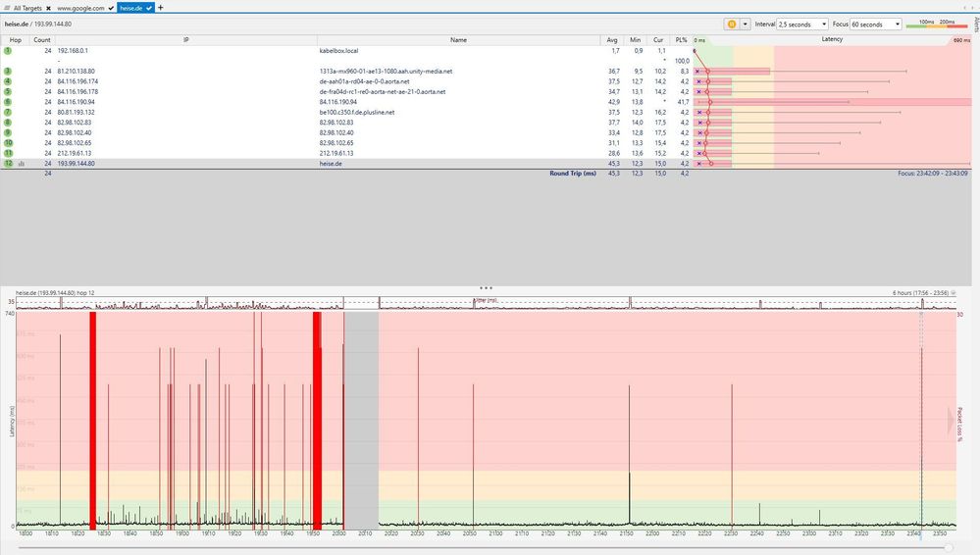980x555 pixels.
Task: Click the Latency graph column header
Action: click(x=832, y=39)
